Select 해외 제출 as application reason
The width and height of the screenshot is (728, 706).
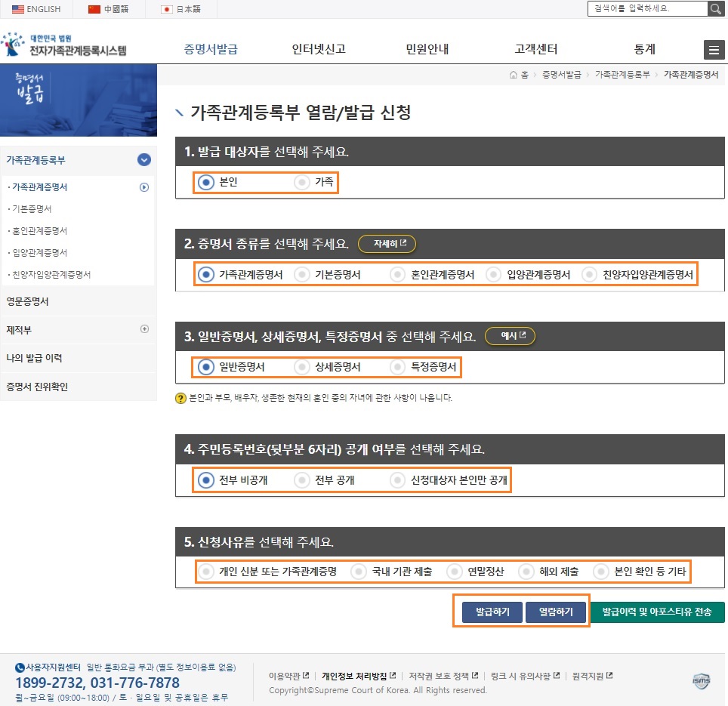pos(526,572)
